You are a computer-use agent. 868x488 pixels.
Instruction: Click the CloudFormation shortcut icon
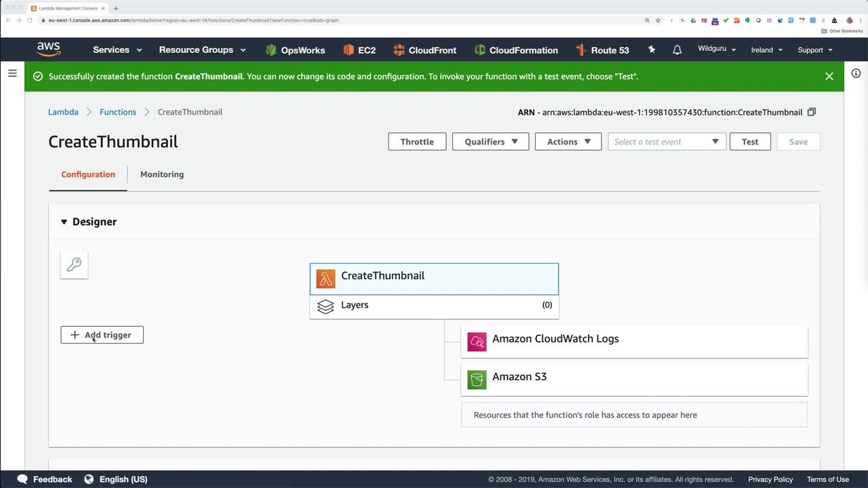click(479, 49)
